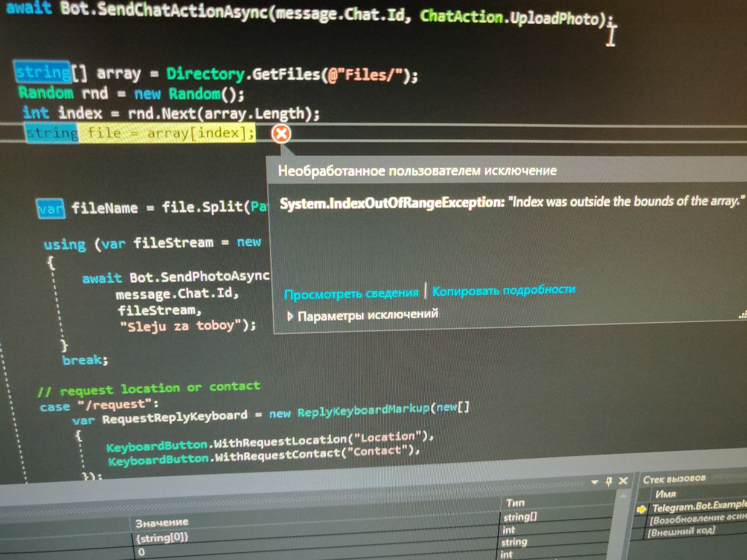Click the using (var fileStream line
This screenshot has height=560, width=747.
tap(152, 243)
